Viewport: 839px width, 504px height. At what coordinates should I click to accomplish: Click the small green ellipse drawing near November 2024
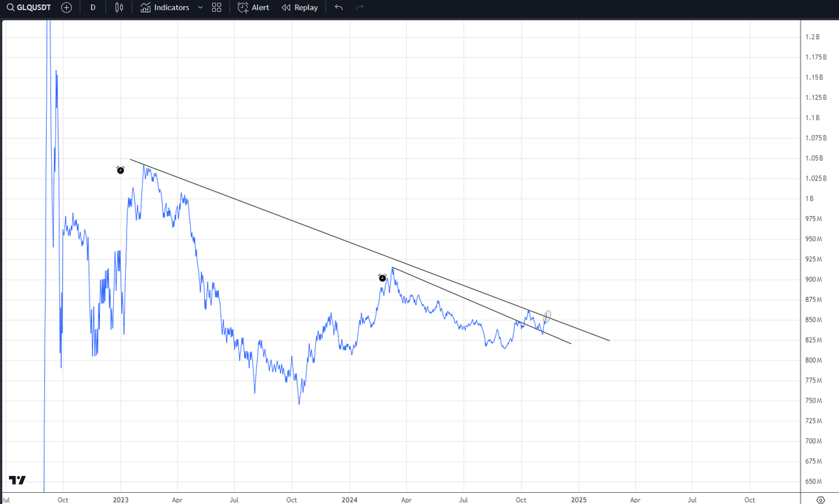(547, 317)
